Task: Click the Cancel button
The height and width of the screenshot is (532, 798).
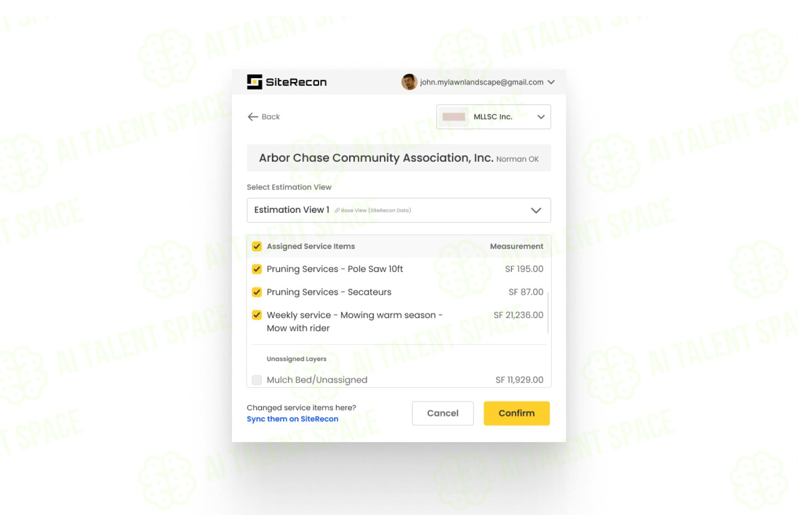Action: 443,413
